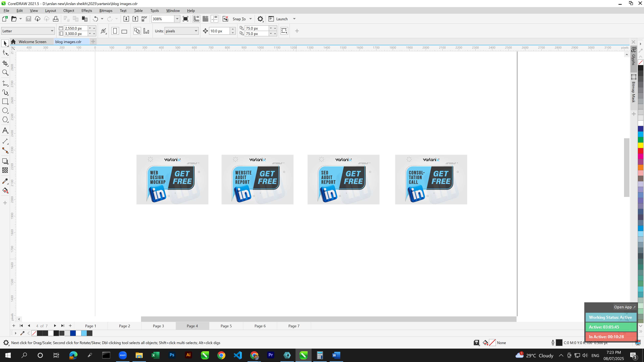Open the Options gear icon

coord(260,19)
